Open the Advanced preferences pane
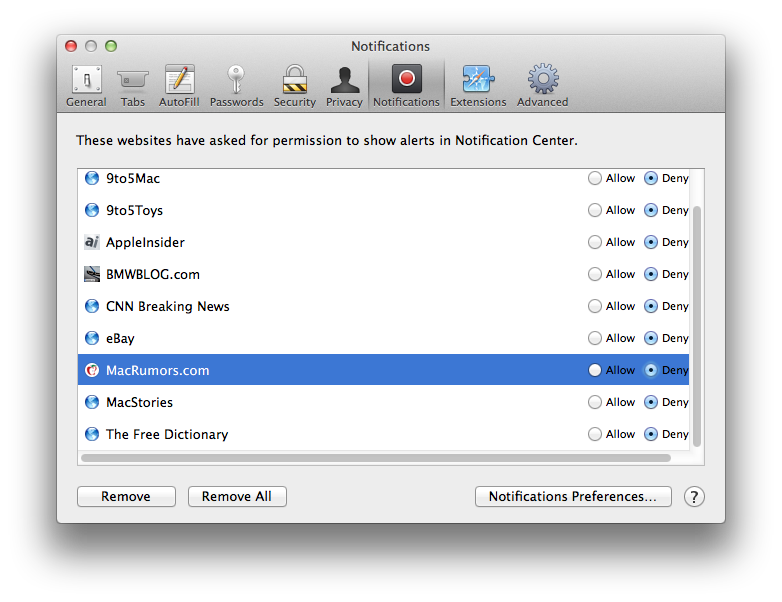782x602 pixels. click(543, 85)
